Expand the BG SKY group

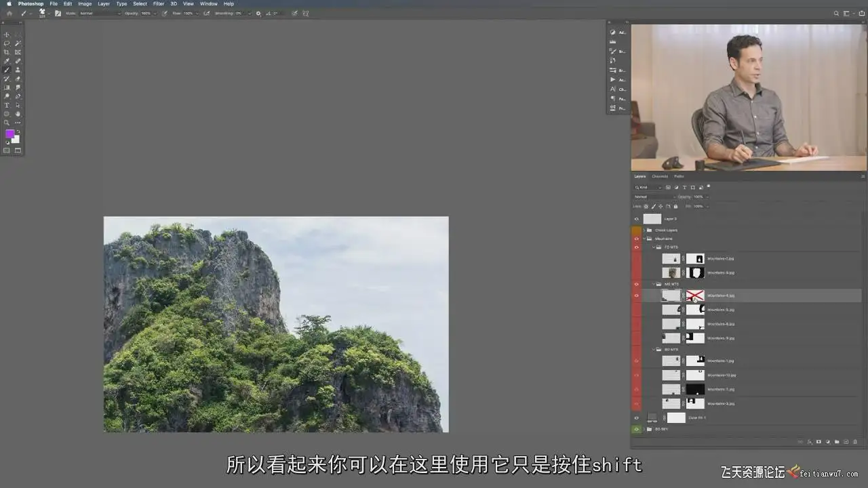(644, 429)
